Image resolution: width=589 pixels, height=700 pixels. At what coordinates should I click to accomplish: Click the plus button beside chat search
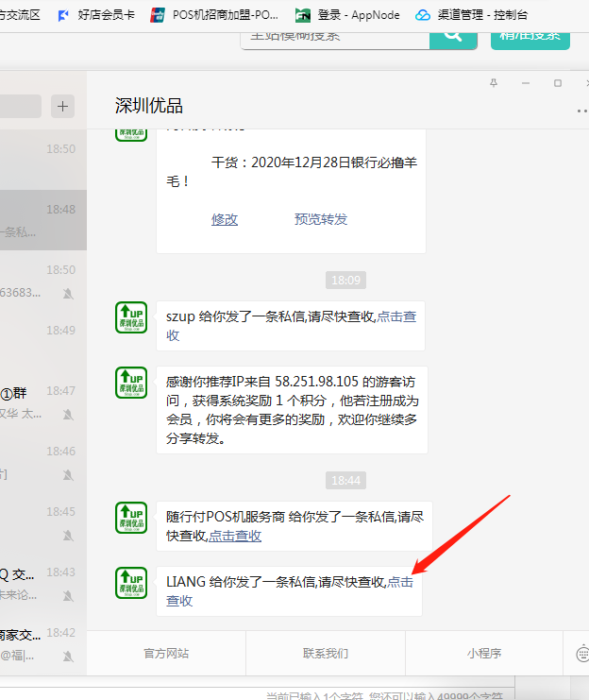point(63,106)
